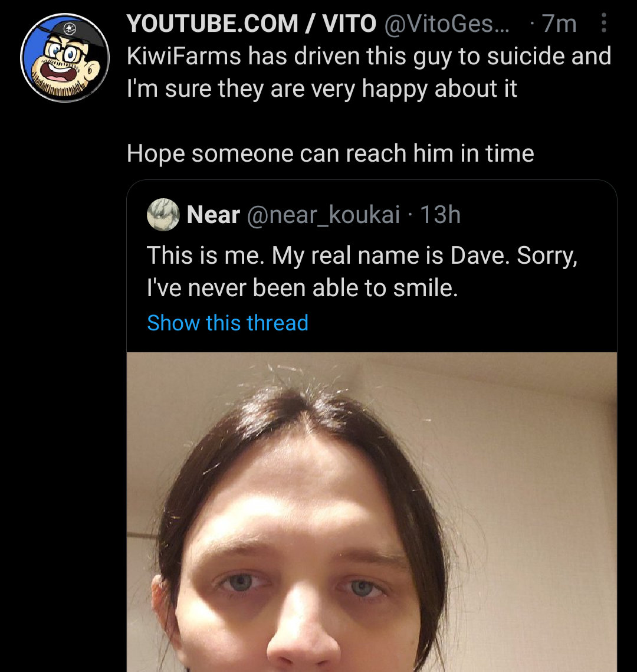Open the tweet's three-dot overflow menu
The width and height of the screenshot is (637, 672).
pos(603,23)
